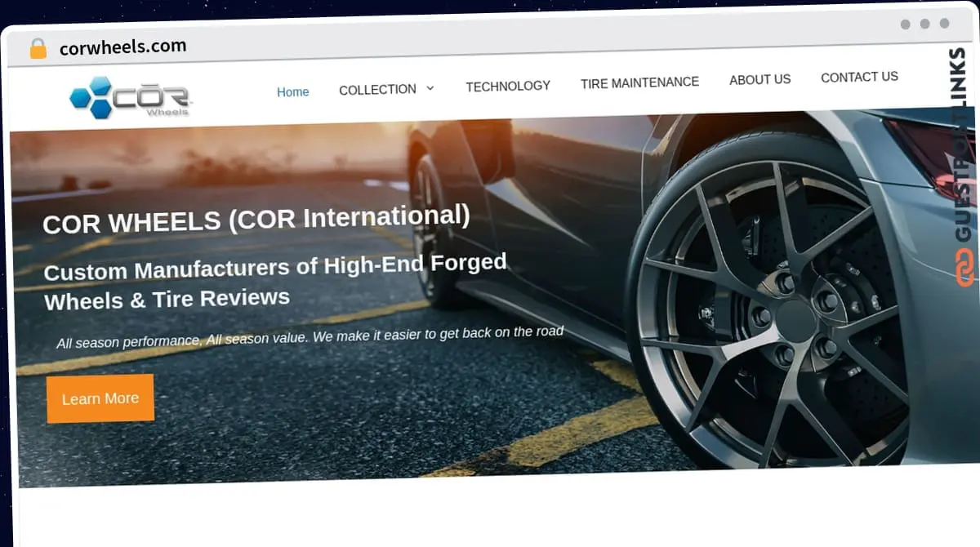Go to the TECHNOLOGY page

(508, 86)
